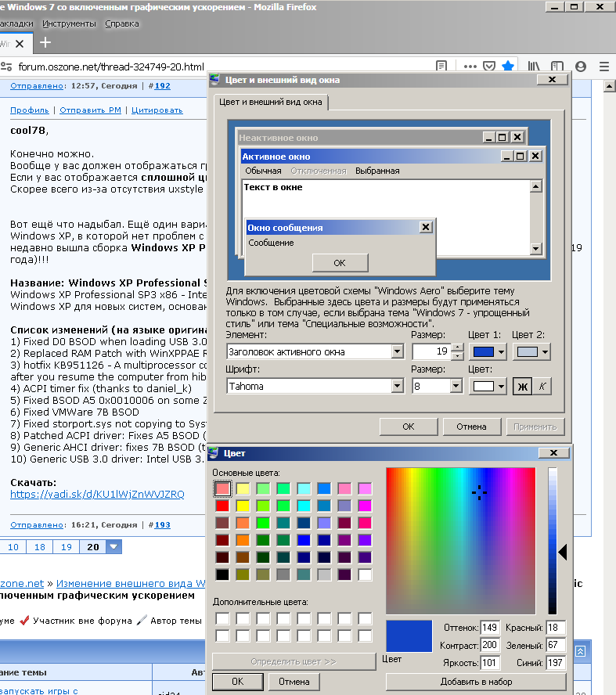Screen dimensions: 616x695
Task: Open Firefox hamburger menu
Action: 604,67
